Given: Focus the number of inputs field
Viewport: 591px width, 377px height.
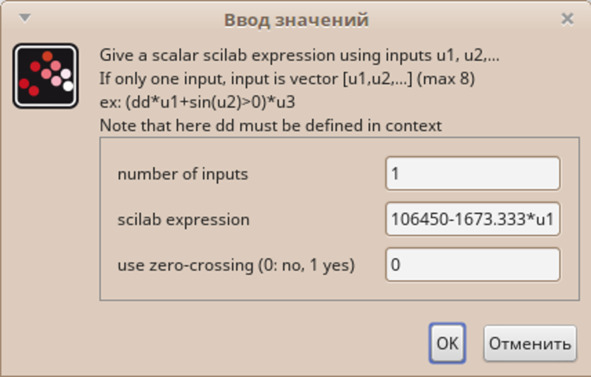Looking at the screenshot, I should point(473,173).
